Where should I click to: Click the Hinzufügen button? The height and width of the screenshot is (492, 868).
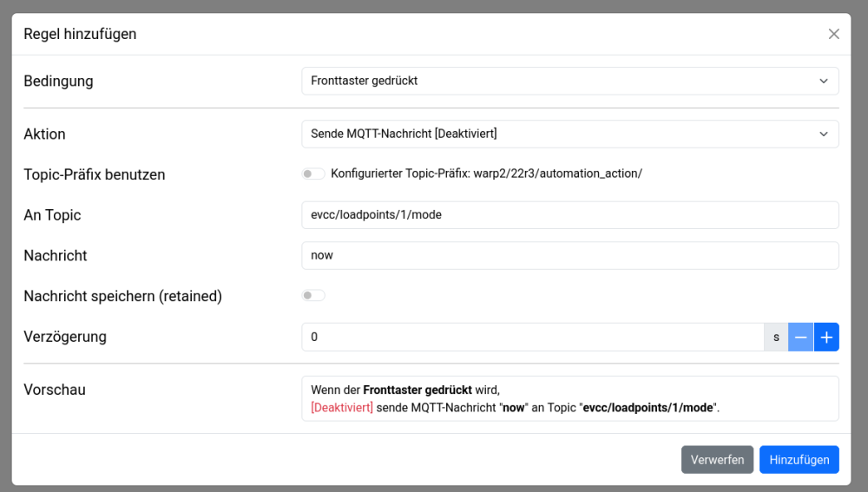pyautogui.click(x=799, y=460)
